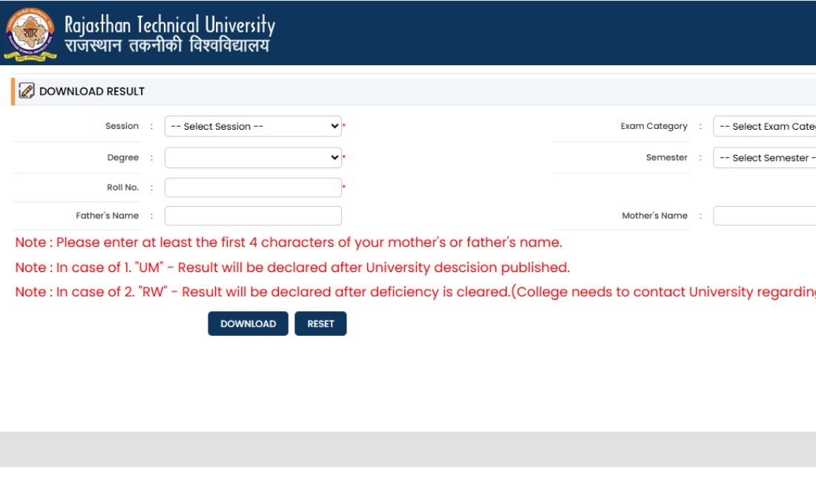Click the English Rajasthan Technical University title
Image resolution: width=816 pixels, height=504 pixels.
click(170, 25)
